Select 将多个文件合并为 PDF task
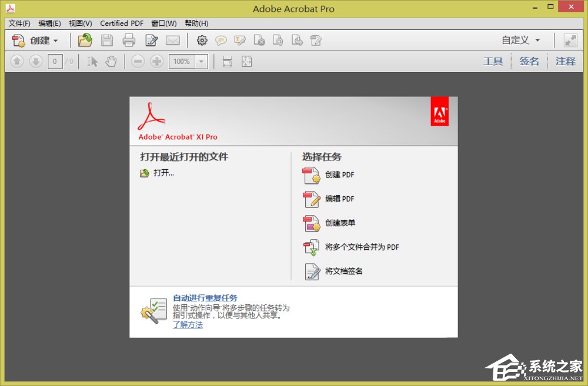 point(361,247)
